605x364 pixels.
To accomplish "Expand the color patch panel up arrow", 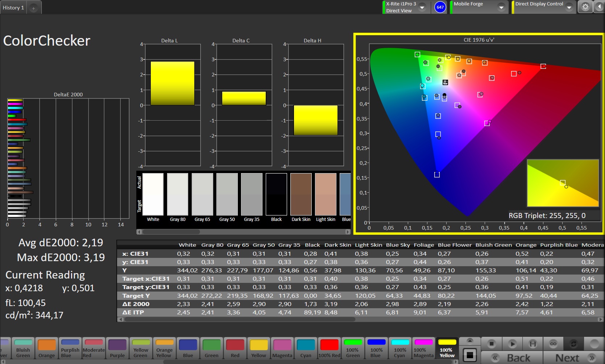I will 470,341.
